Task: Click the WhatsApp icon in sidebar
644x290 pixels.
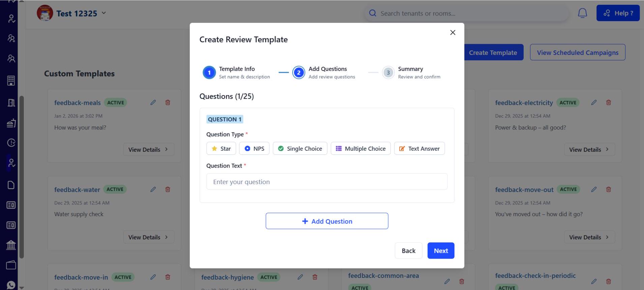Action: coord(11,285)
